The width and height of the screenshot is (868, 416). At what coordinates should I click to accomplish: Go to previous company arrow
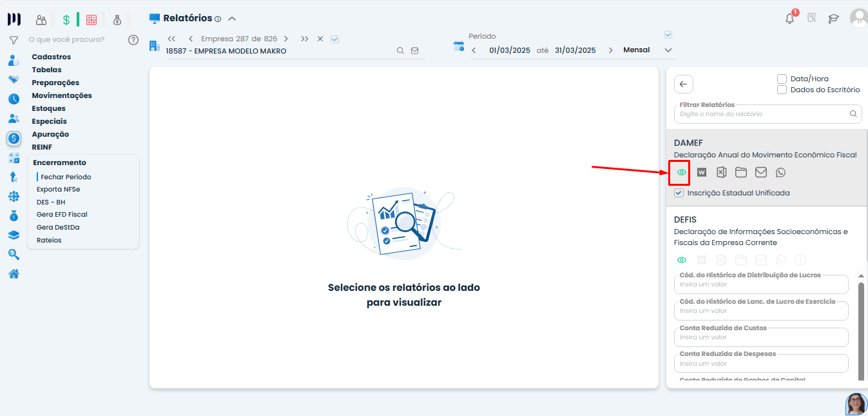tap(191, 39)
